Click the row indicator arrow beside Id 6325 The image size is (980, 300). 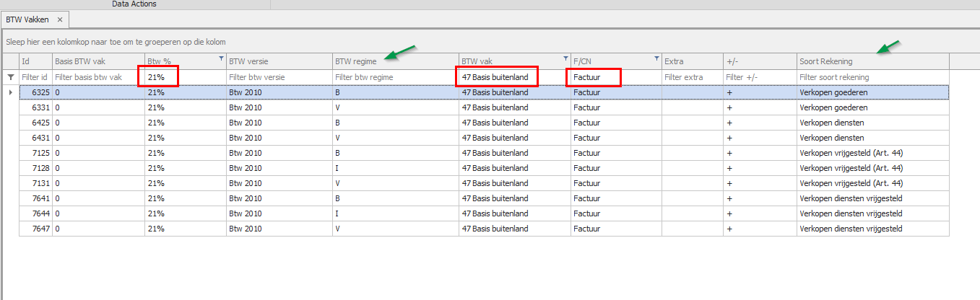10,92
